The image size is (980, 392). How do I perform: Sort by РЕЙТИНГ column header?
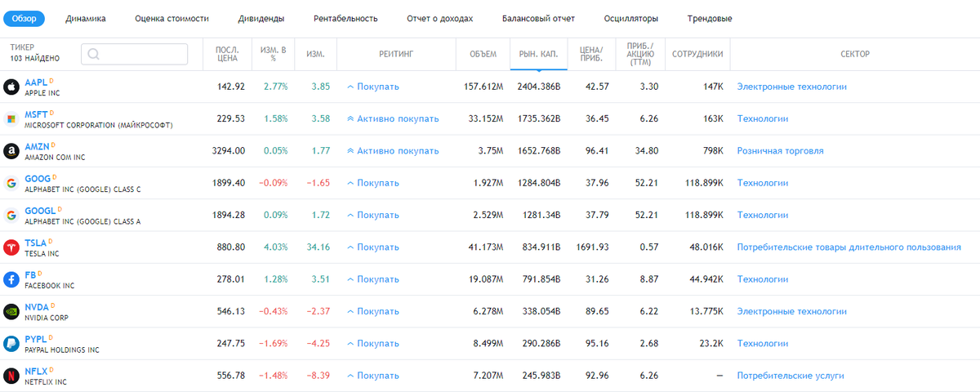coord(396,54)
